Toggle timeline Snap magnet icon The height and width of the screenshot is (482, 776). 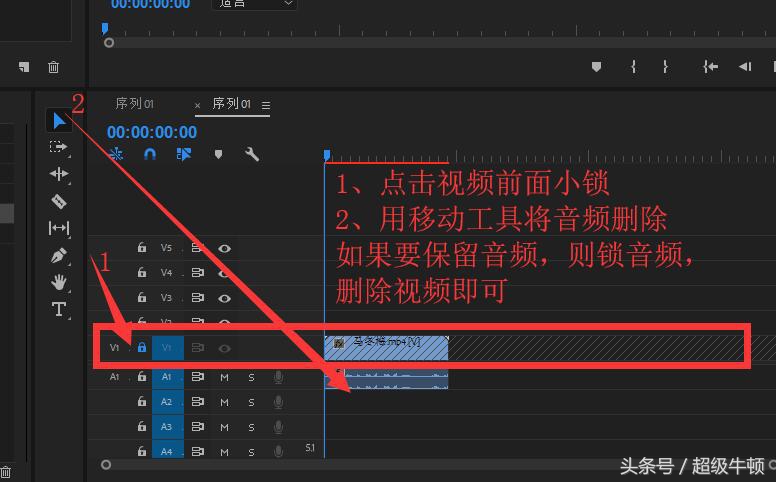click(149, 154)
